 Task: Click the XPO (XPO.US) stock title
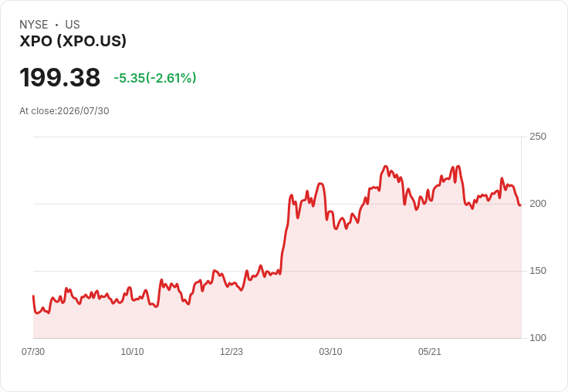coord(73,41)
